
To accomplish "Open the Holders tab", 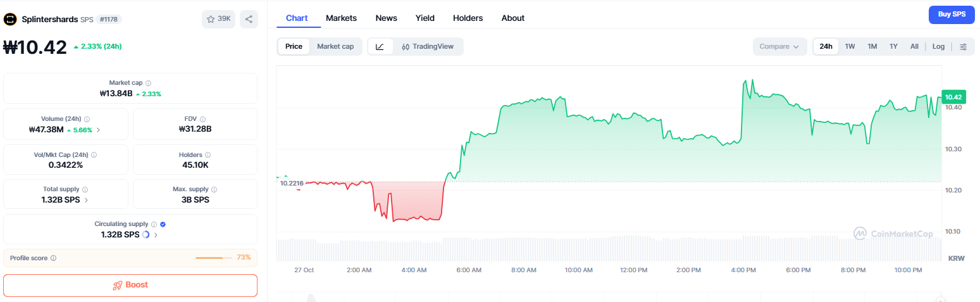I will [x=468, y=18].
